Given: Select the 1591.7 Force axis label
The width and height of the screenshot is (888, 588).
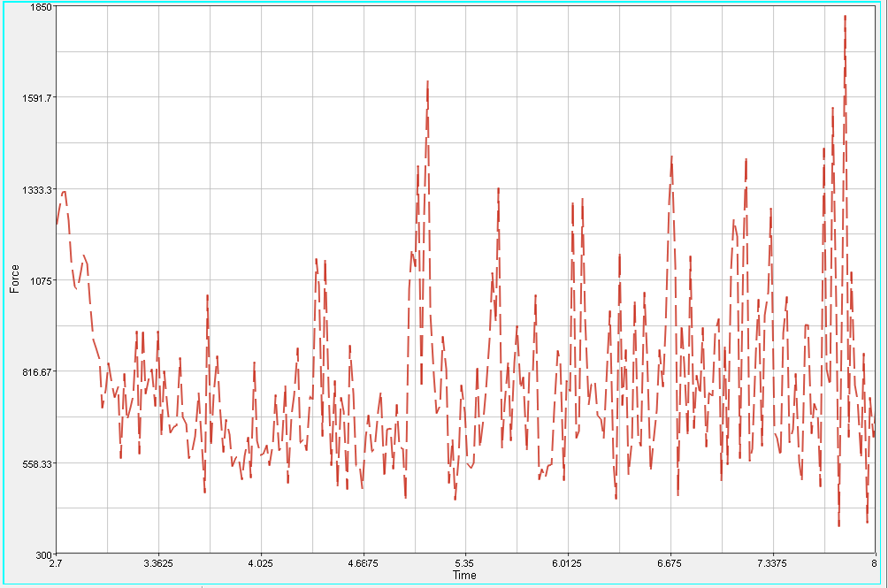Looking at the screenshot, I should [x=39, y=97].
